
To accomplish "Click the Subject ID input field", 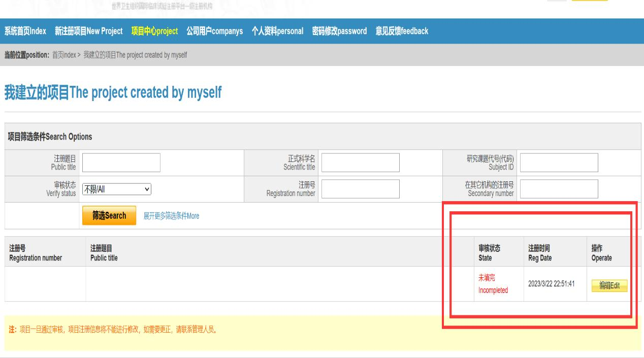I will tap(559, 163).
